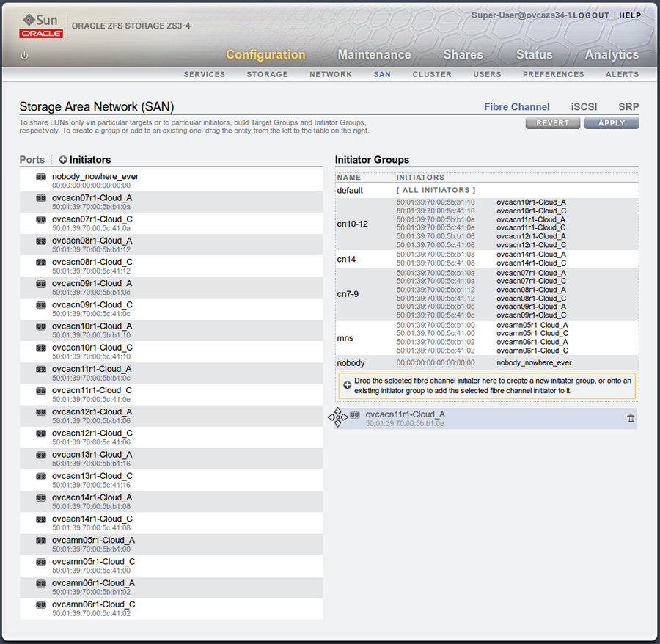The height and width of the screenshot is (644, 660).
Task: Click the LOGOUT link
Action: 591,15
